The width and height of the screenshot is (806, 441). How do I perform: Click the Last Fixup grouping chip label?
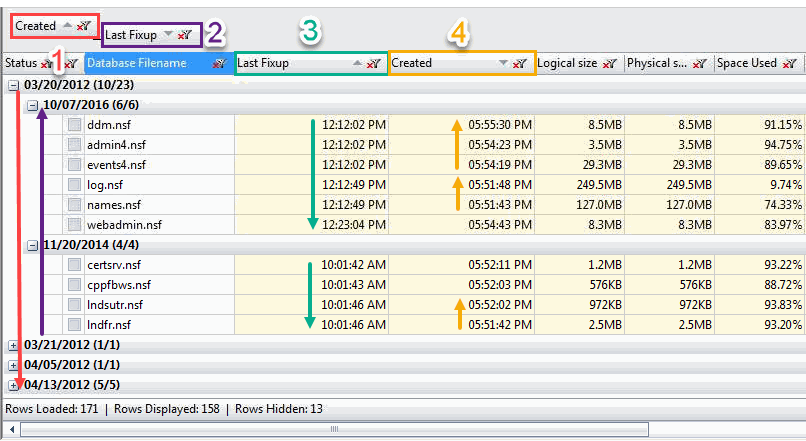click(x=130, y=35)
